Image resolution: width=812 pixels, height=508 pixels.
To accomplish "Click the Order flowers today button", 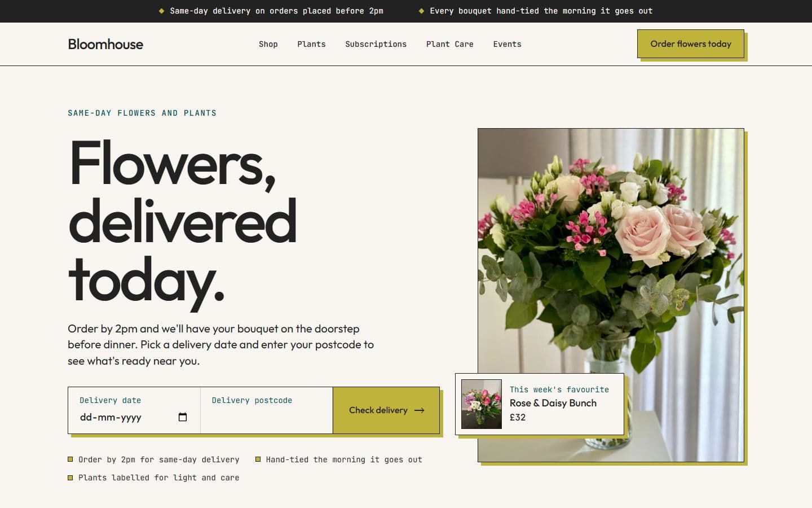I will coord(691,44).
